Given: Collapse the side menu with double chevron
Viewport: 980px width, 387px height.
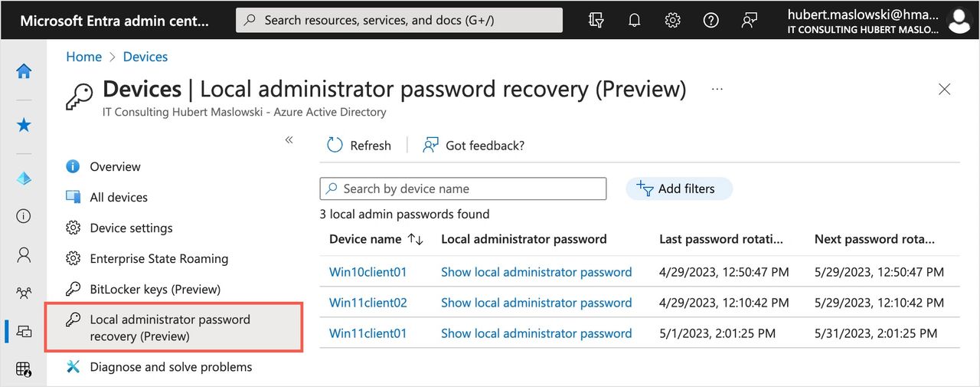Looking at the screenshot, I should tap(289, 139).
